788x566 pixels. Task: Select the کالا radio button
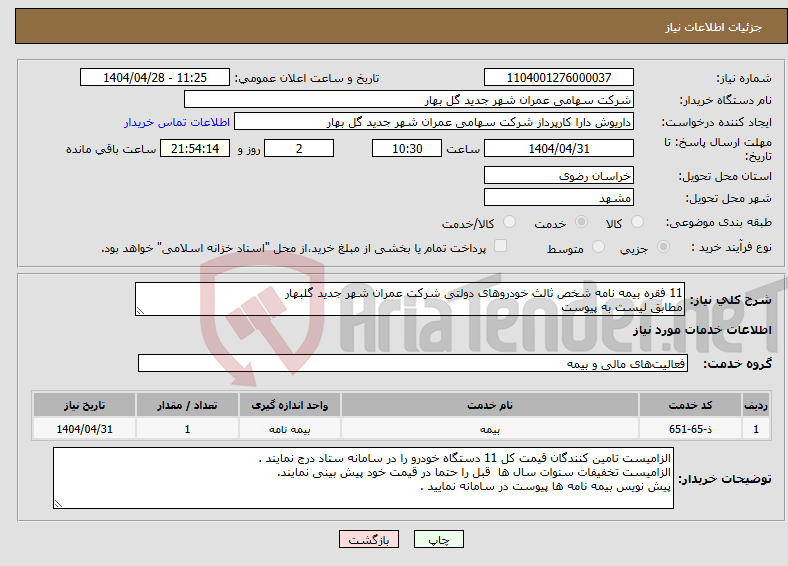(637, 222)
